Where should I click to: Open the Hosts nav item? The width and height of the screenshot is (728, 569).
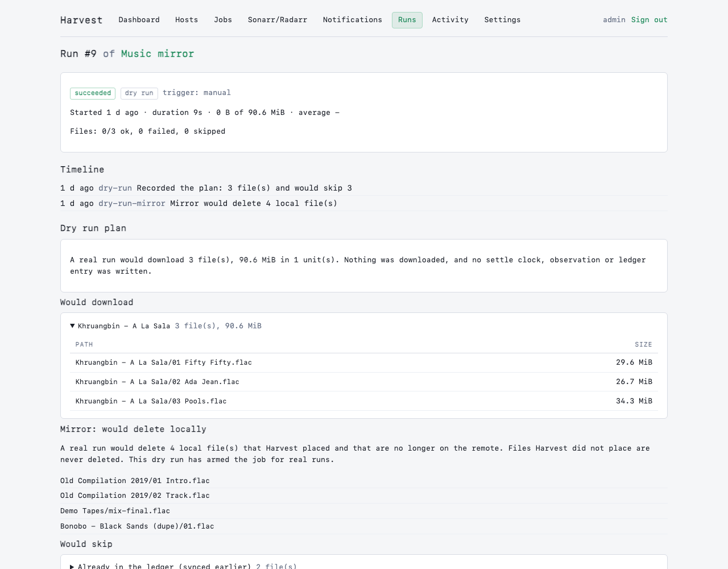click(x=187, y=20)
